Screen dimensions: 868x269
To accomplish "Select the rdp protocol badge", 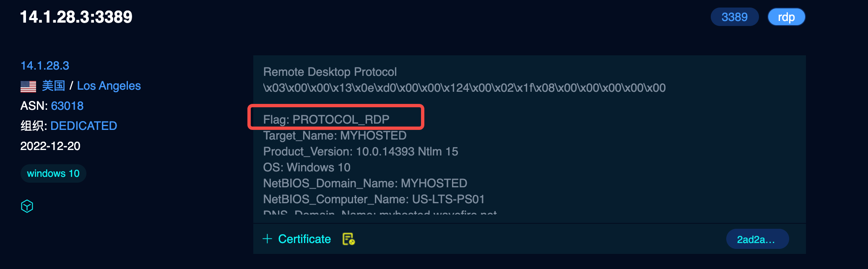I will click(x=786, y=17).
